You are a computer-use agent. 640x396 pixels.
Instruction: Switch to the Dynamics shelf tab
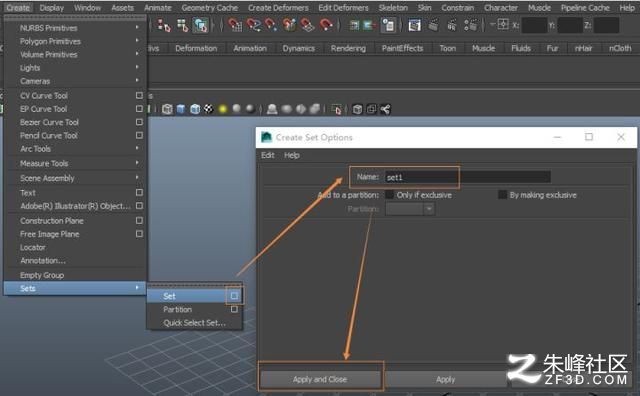coord(299,48)
